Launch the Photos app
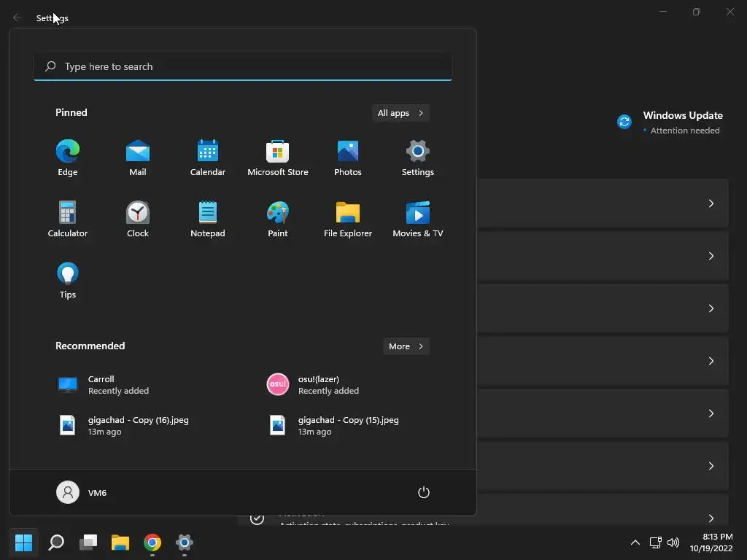747x560 pixels. tap(348, 158)
